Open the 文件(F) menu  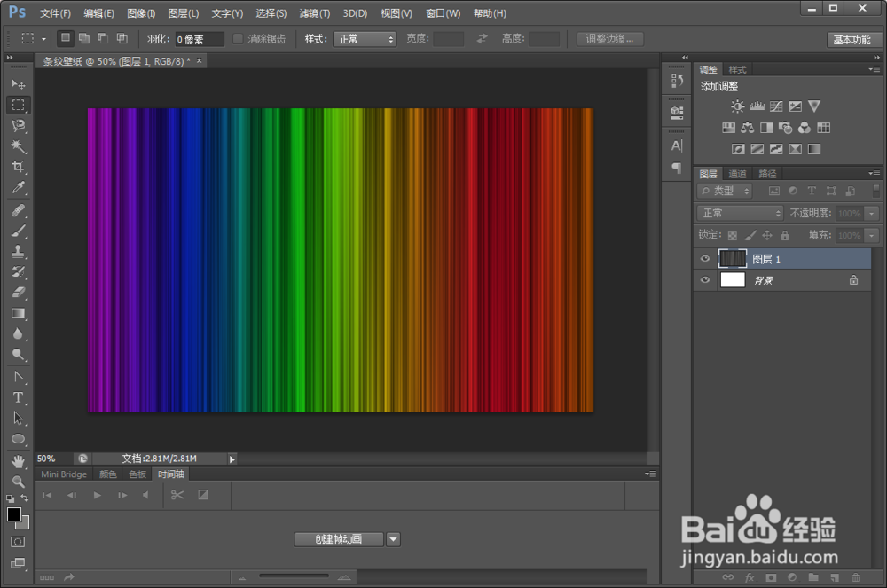tap(55, 13)
